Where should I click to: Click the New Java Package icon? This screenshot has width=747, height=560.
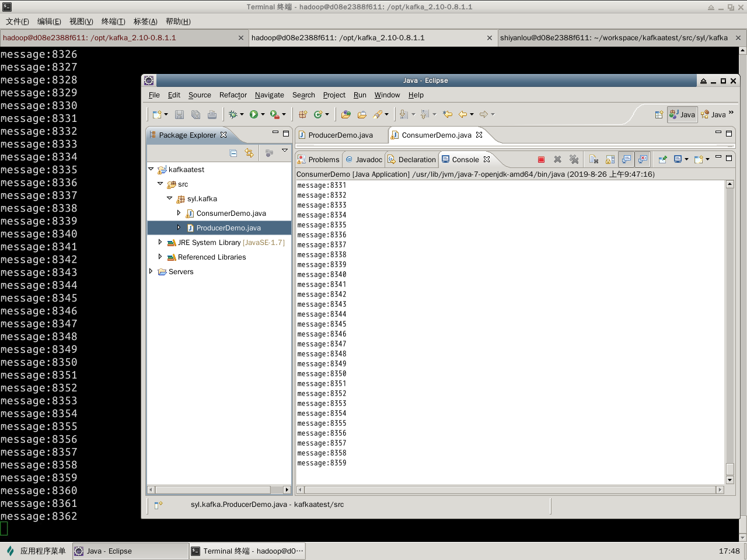coord(302,114)
